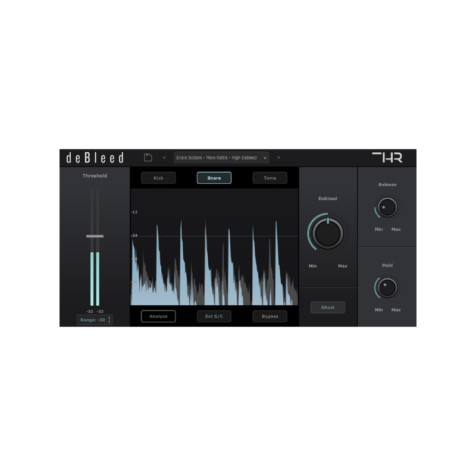Click the Analyze button

pos(158,316)
